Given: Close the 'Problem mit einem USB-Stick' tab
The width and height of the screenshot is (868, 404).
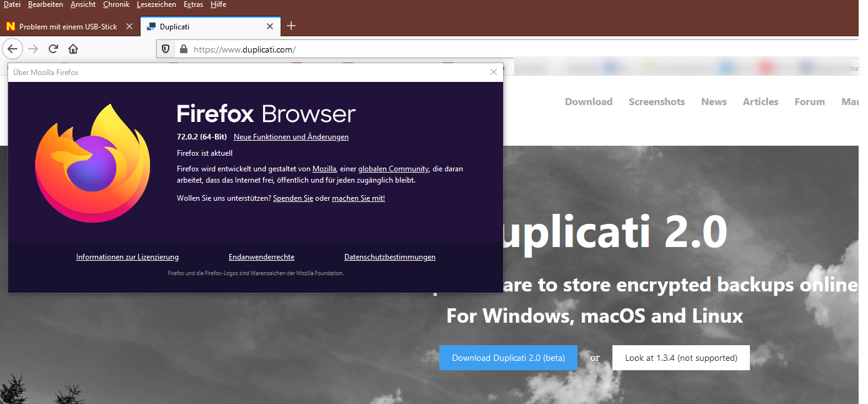Looking at the screenshot, I should 129,26.
